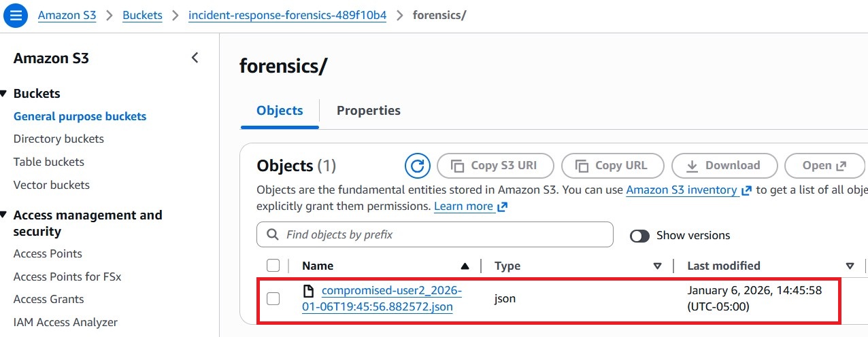This screenshot has height=337, width=868.
Task: Click the JSON file icon in row
Action: (x=309, y=291)
